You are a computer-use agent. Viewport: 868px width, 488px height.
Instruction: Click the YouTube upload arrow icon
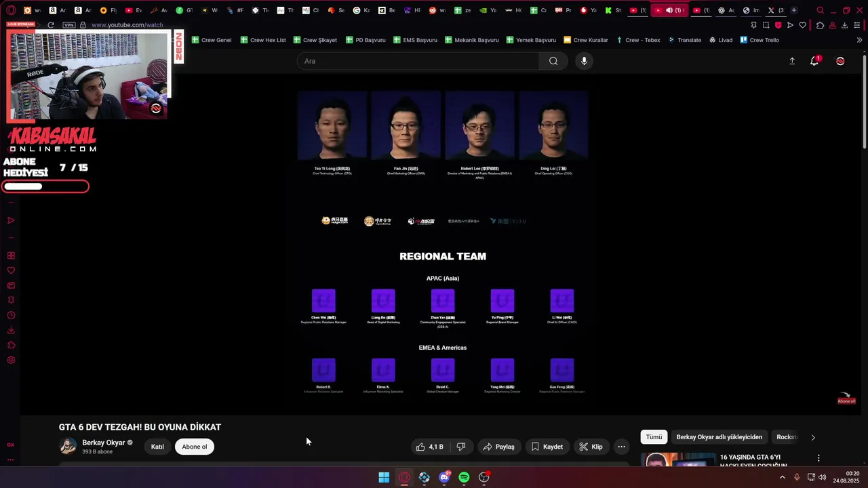point(791,61)
